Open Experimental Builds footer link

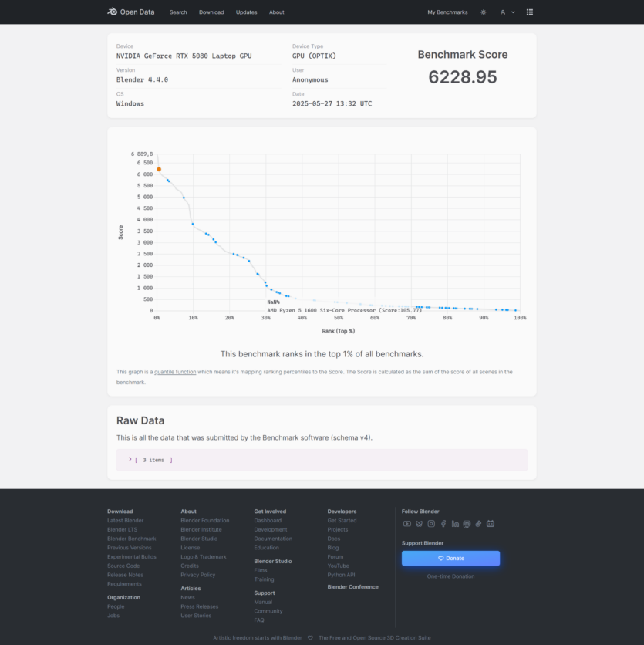tap(132, 556)
